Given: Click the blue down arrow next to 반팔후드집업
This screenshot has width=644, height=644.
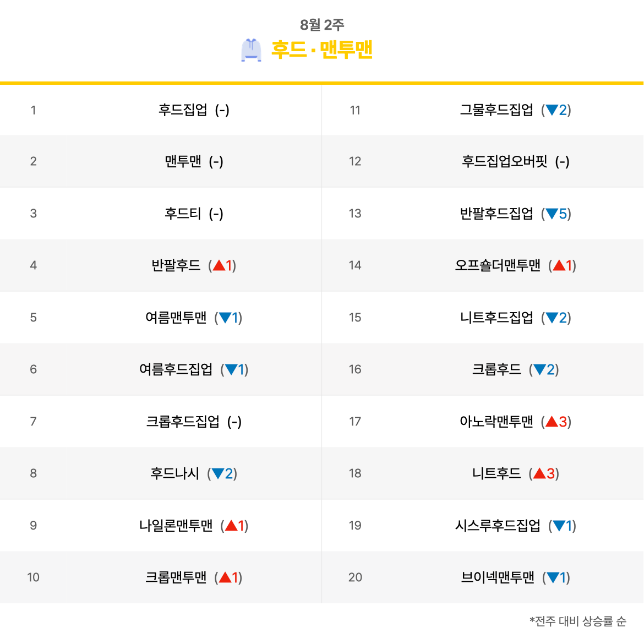Looking at the screenshot, I should tap(552, 214).
